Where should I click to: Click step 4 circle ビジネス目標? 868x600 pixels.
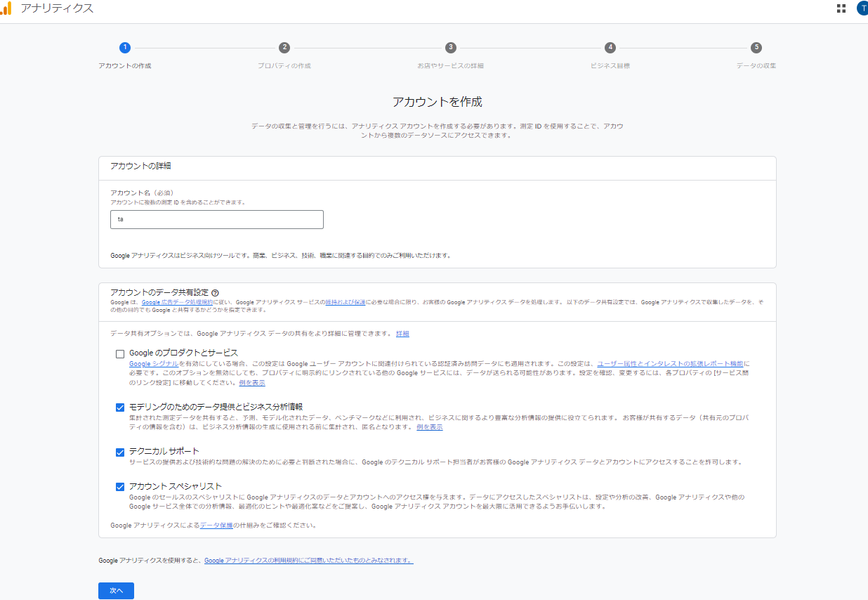pos(610,48)
